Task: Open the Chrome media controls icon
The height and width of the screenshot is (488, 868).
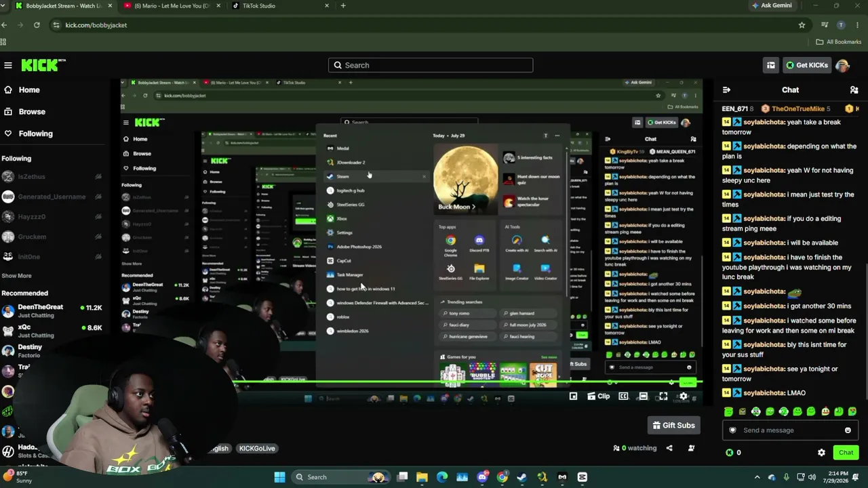Action: click(x=825, y=25)
